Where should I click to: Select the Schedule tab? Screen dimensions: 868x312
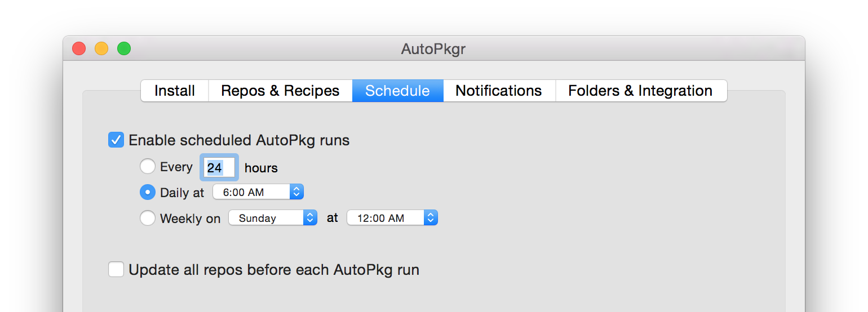[x=397, y=91]
